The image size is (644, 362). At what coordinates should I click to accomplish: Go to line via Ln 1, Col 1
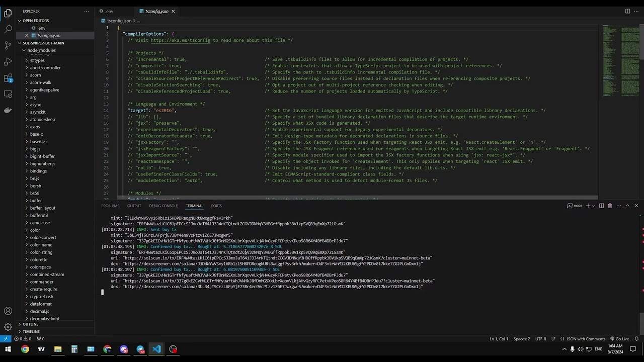(x=499, y=339)
